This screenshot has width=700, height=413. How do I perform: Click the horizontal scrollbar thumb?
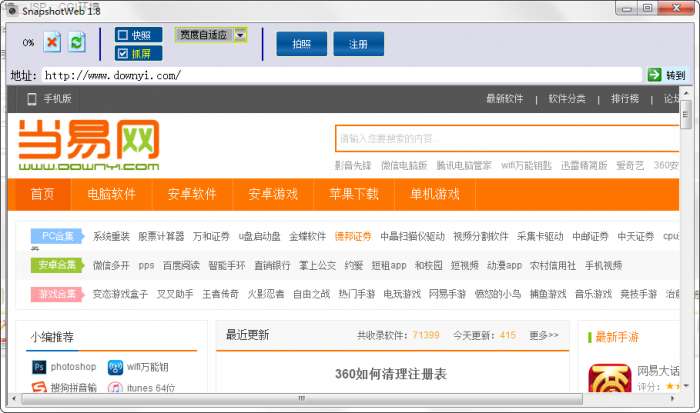coord(302,398)
